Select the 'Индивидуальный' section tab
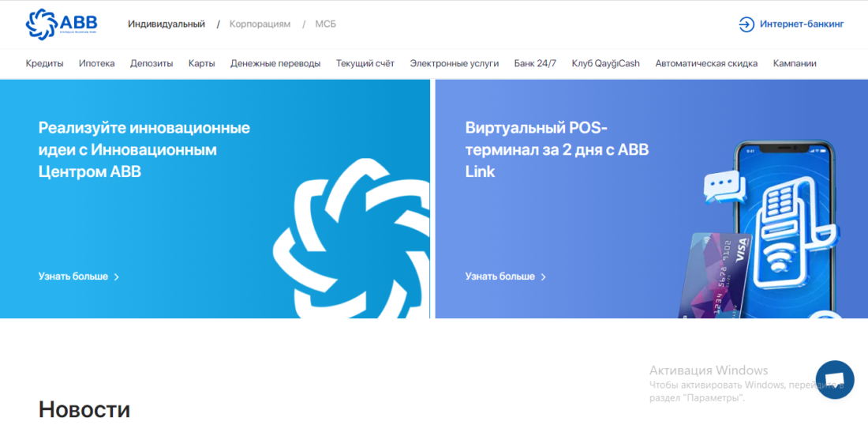Image resolution: width=868 pixels, height=425 pixels. [166, 24]
